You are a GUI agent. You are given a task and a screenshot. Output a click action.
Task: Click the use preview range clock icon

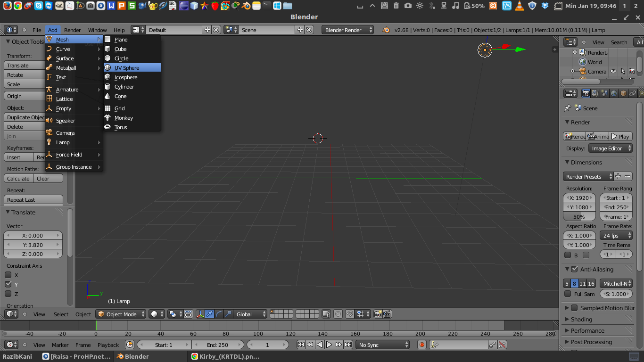pyautogui.click(x=130, y=345)
